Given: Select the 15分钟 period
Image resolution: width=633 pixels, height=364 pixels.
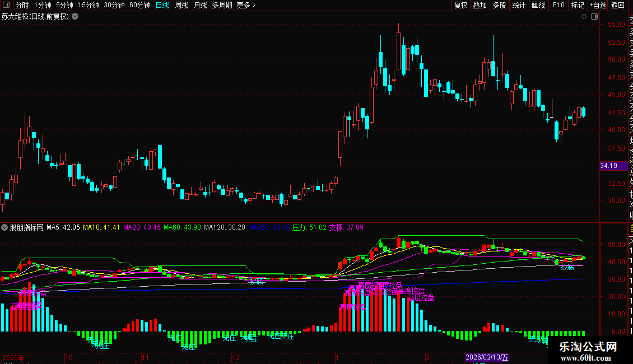Looking at the screenshot, I should 89,5.
